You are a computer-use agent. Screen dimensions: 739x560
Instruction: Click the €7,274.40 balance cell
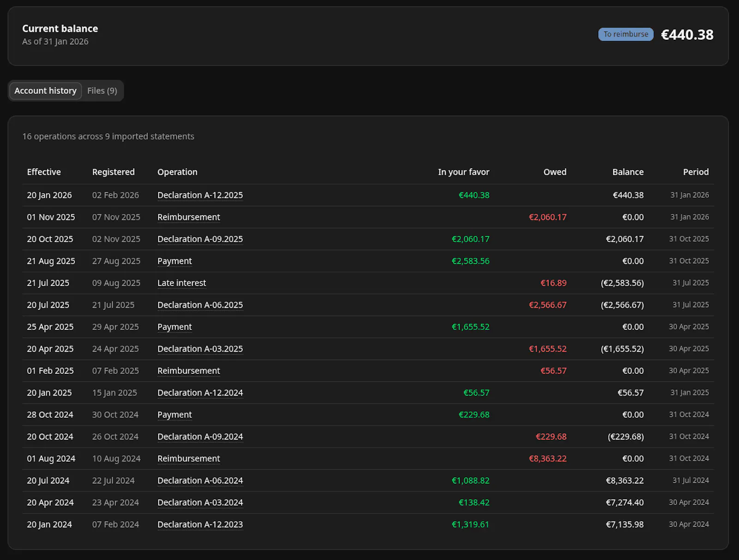click(624, 502)
